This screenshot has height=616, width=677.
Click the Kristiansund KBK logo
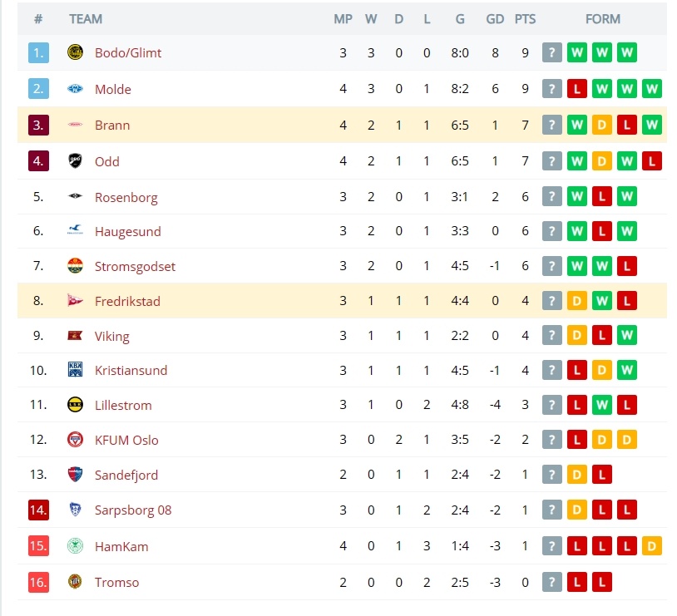tap(75, 369)
